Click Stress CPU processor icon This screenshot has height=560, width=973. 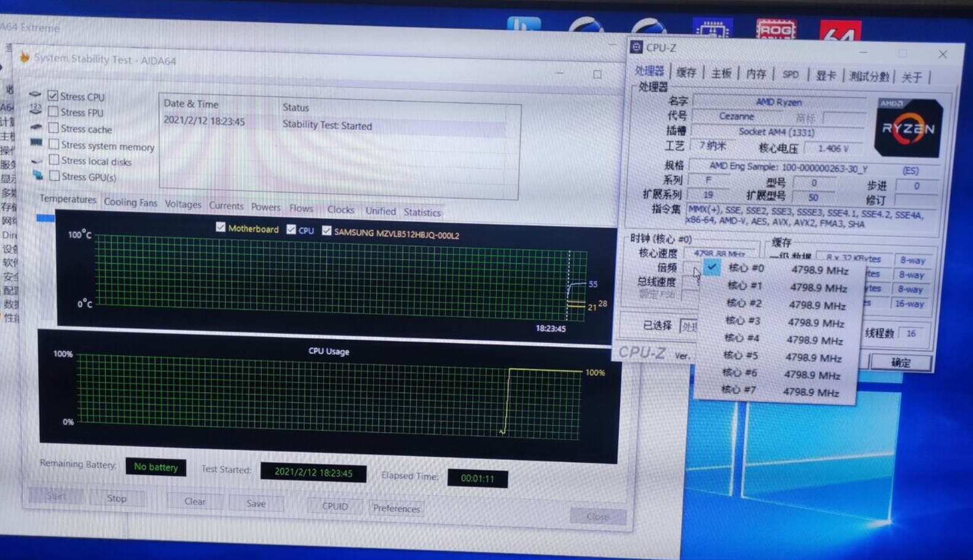pyautogui.click(x=35, y=94)
